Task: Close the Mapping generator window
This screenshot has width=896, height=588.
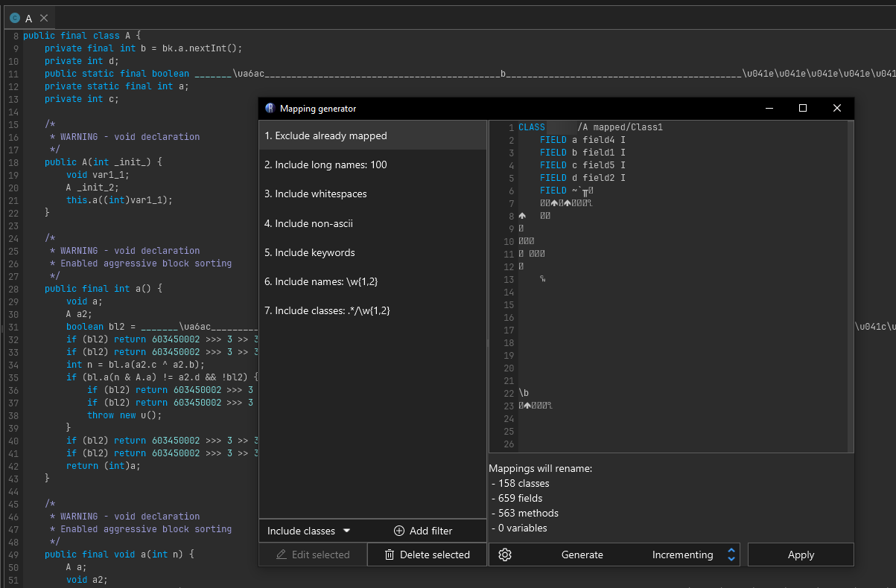Action: pos(837,108)
